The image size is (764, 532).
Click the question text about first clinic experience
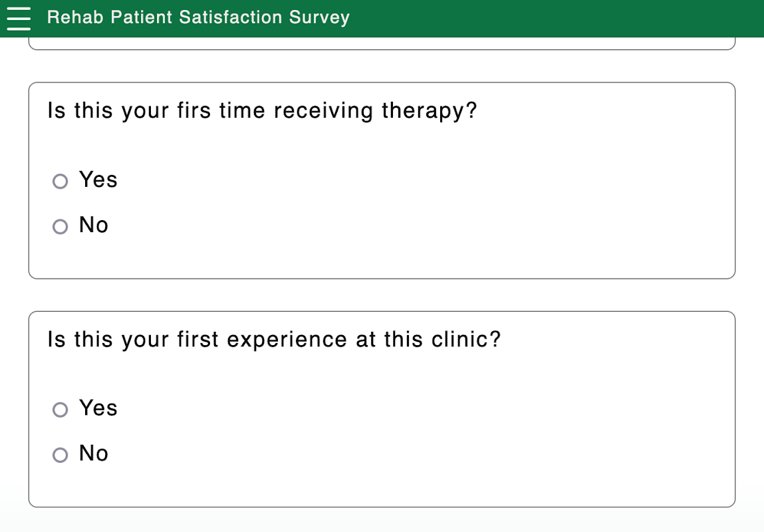coord(274,340)
